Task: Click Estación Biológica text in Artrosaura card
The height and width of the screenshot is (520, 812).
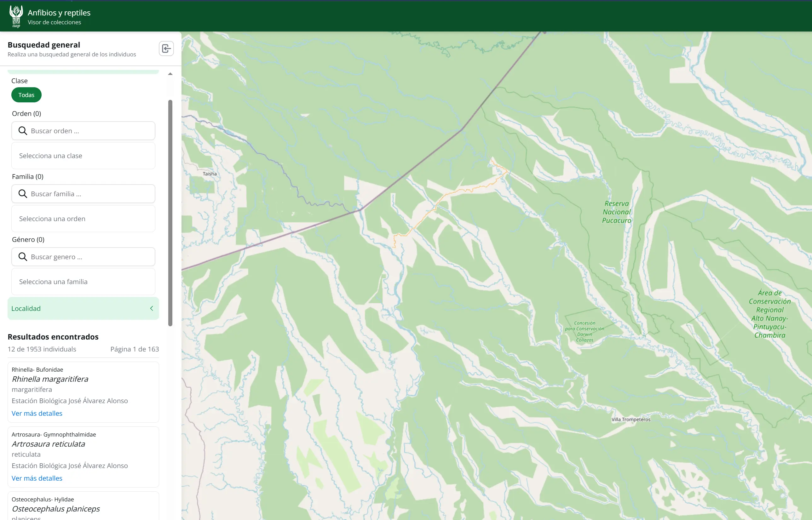Action: point(70,465)
